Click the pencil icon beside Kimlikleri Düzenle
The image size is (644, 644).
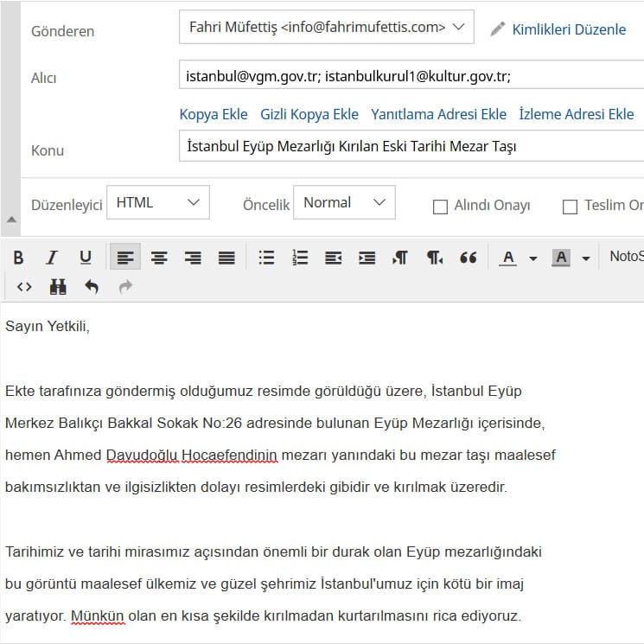tap(497, 29)
